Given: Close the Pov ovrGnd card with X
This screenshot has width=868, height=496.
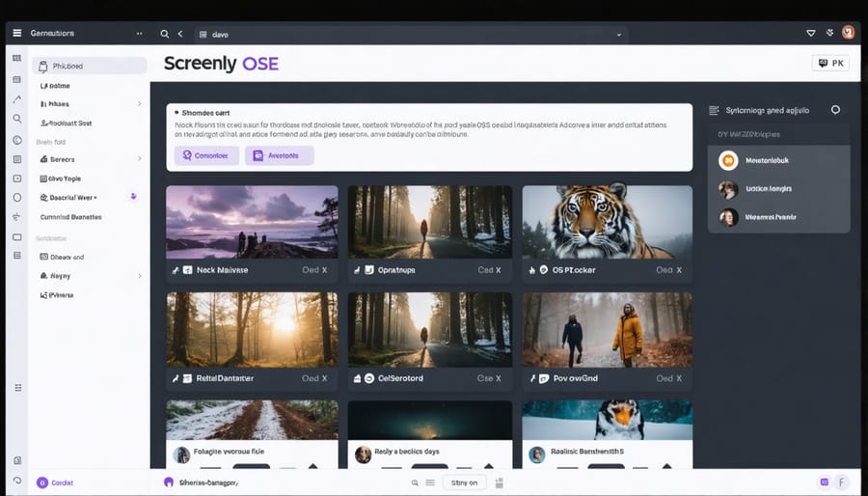Looking at the screenshot, I should (679, 378).
